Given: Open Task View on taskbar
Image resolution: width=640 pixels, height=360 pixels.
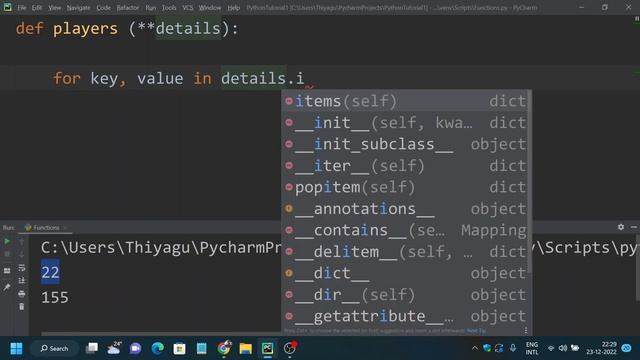Looking at the screenshot, I should coord(92,348).
